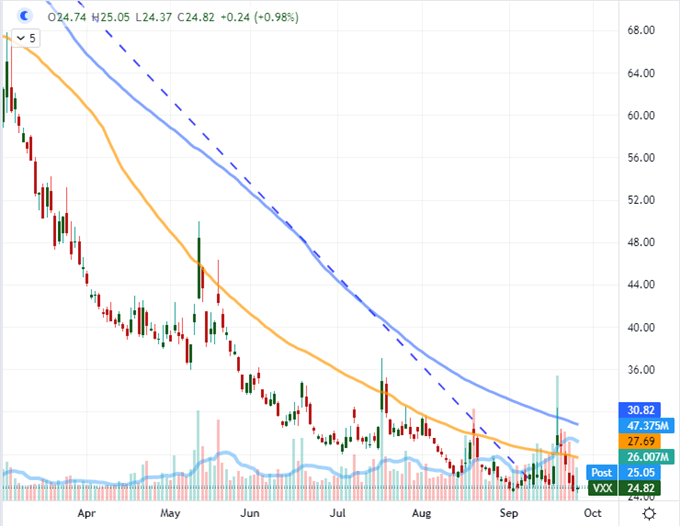
Task: Select the 30.82 blue moving average label
Action: click(x=641, y=410)
